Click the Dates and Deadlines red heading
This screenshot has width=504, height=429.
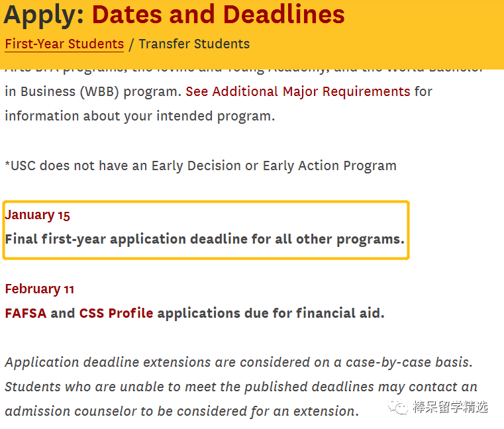pyautogui.click(x=219, y=15)
